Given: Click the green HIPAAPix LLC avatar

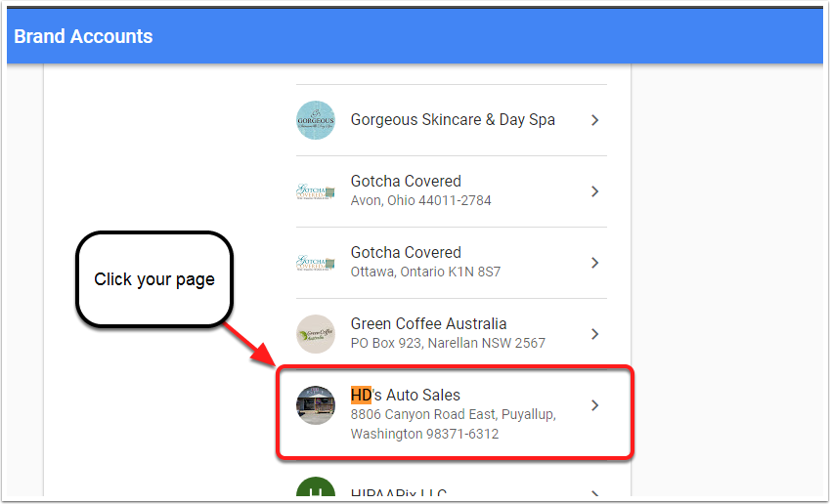Looking at the screenshot, I should pyautogui.click(x=316, y=487).
